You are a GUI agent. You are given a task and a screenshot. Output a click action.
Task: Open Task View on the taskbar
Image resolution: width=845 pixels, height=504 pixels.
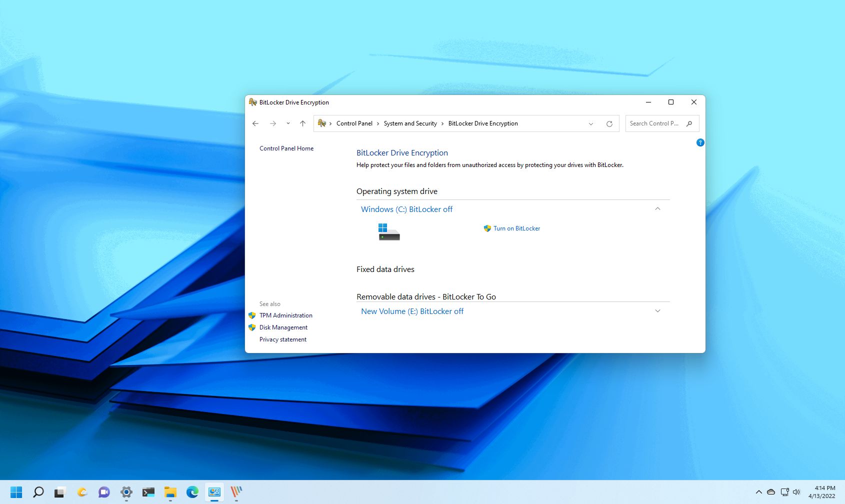pyautogui.click(x=60, y=492)
